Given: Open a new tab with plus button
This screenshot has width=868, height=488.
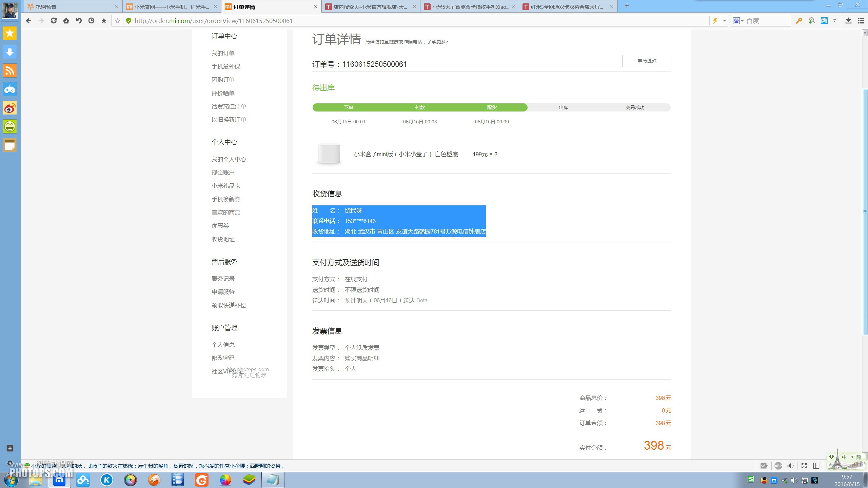Looking at the screenshot, I should click(627, 6).
